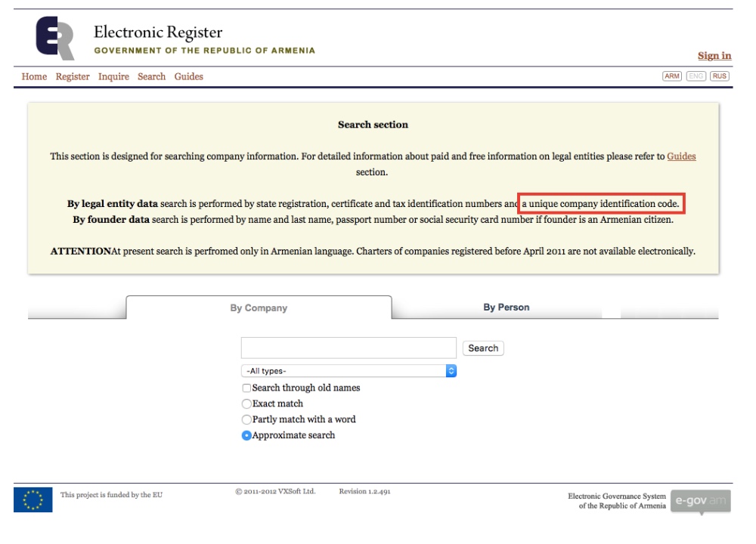Open the Search menu item
This screenshot has width=756, height=544.
(151, 76)
